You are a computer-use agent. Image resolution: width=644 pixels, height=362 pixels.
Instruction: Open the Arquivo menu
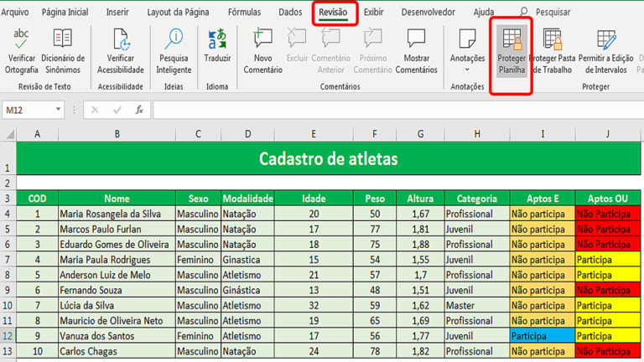(x=15, y=13)
